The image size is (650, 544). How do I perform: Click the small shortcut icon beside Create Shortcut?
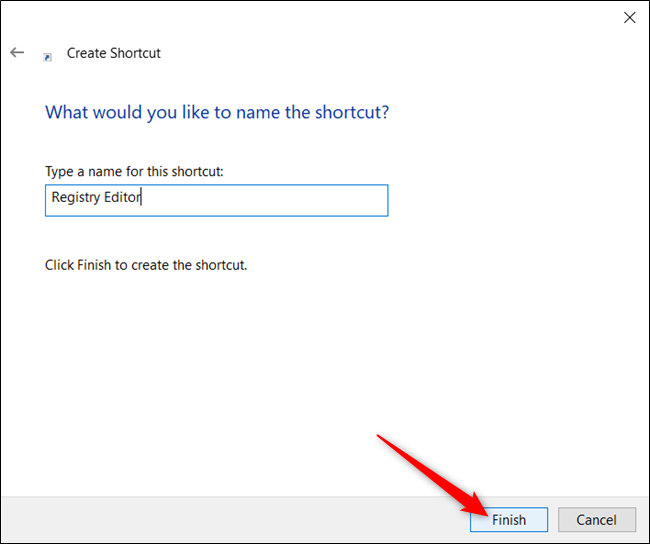click(48, 57)
